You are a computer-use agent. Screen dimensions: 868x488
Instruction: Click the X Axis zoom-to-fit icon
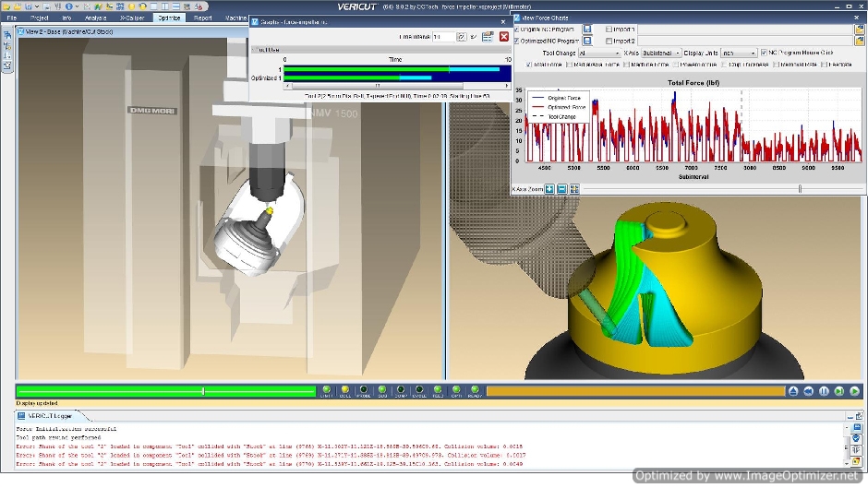574,189
